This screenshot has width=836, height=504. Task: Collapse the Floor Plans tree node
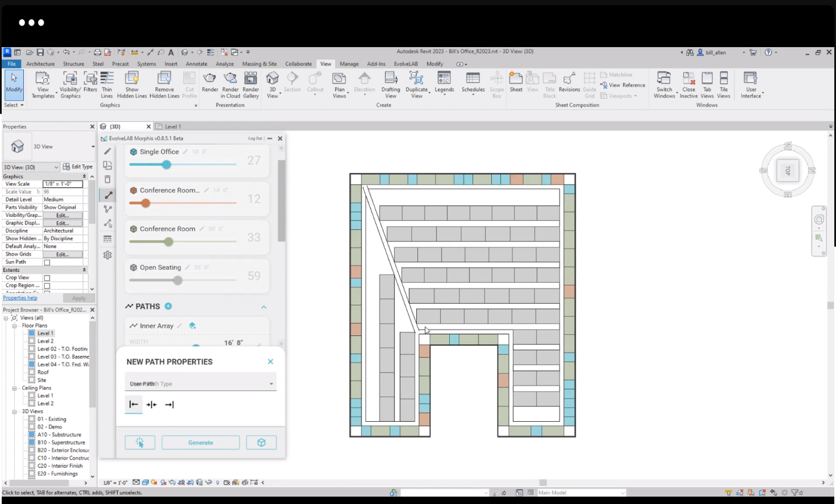14,326
